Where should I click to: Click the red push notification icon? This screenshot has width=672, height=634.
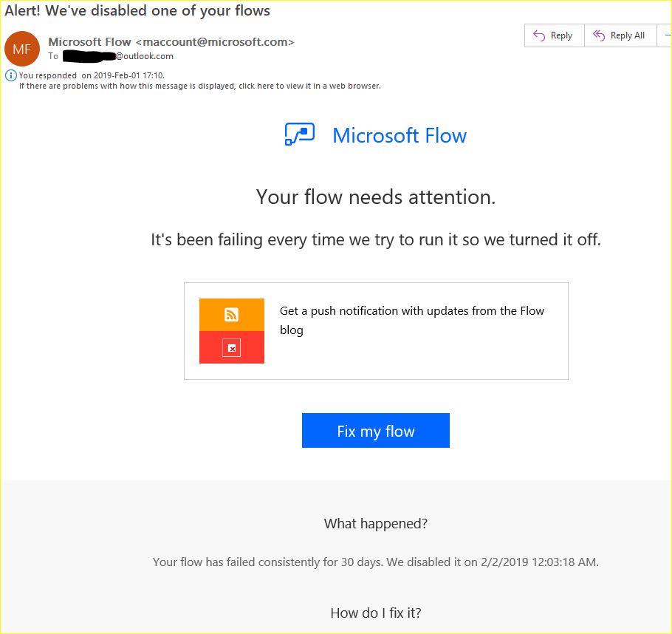tap(231, 347)
